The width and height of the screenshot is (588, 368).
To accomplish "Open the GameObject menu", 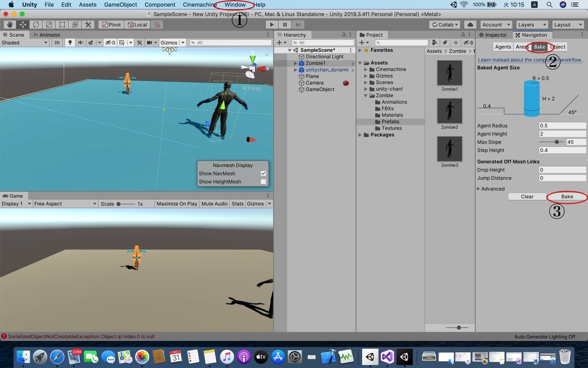I will 121,4.
